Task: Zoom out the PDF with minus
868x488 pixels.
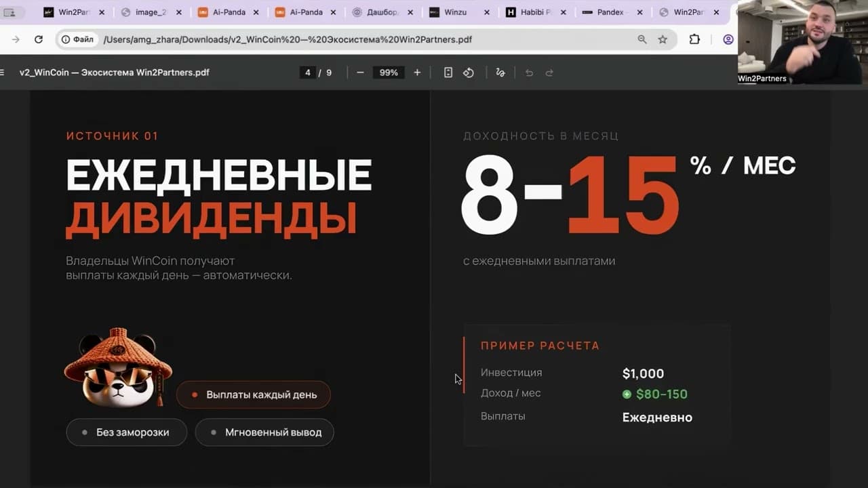Action: tap(360, 73)
